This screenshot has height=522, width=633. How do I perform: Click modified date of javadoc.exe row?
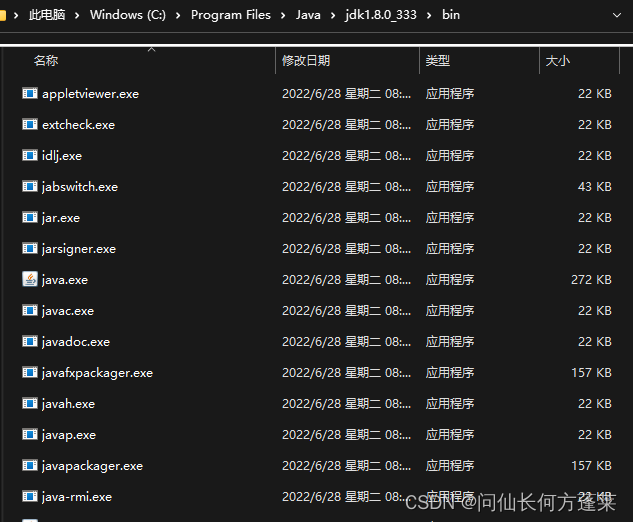tap(346, 342)
